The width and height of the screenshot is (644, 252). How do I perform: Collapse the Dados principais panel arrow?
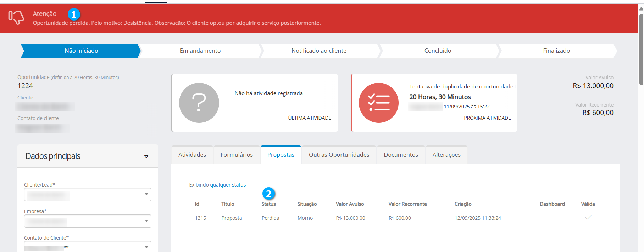146,156
